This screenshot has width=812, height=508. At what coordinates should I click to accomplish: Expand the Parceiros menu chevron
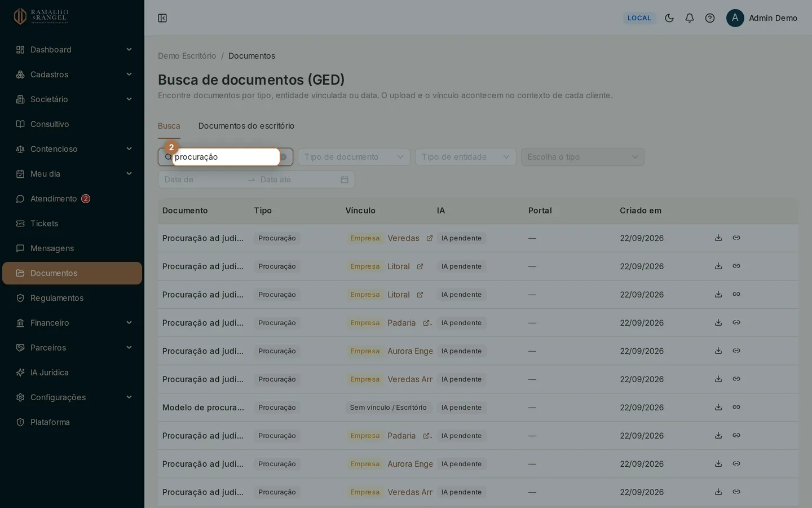tap(129, 348)
